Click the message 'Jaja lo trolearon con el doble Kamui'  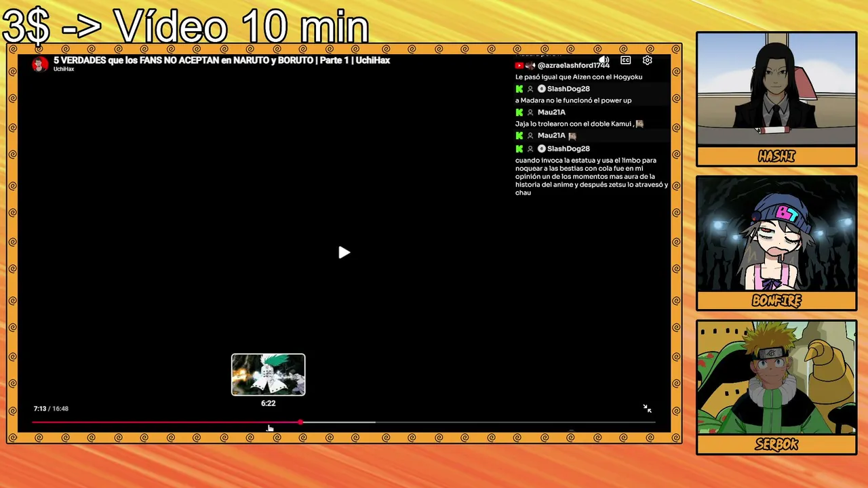tap(579, 124)
